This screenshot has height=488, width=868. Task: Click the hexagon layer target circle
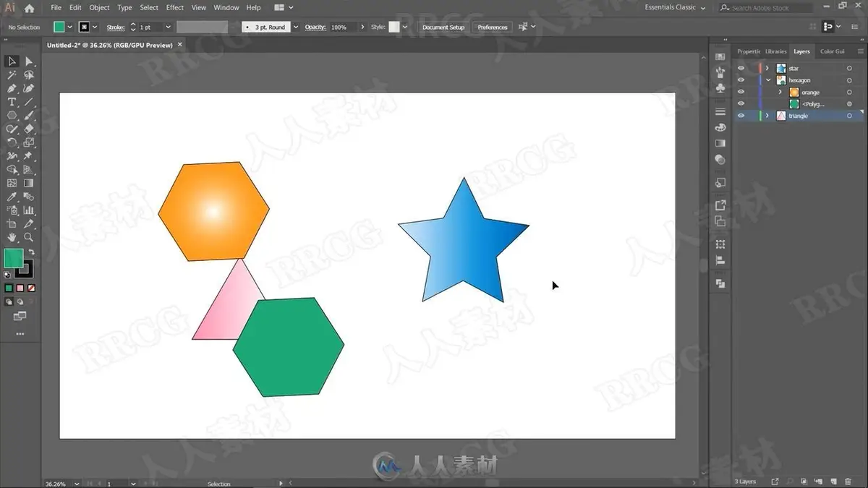click(x=850, y=80)
